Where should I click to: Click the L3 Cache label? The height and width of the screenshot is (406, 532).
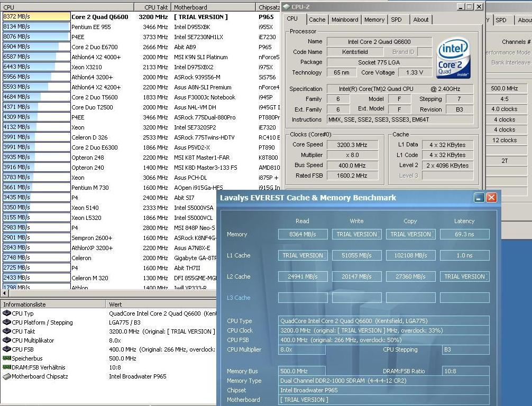click(239, 298)
